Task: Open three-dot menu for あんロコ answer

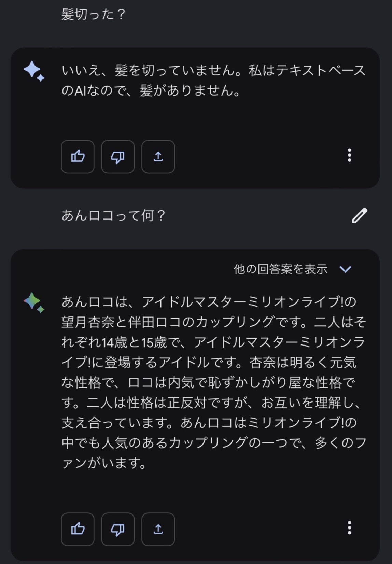Action: click(349, 528)
